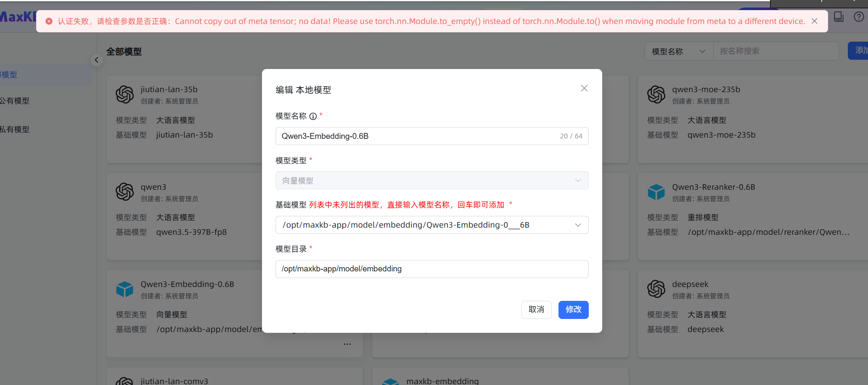
Task: Open Qwen3-Embedding-0.6B card more options
Action: [347, 344]
